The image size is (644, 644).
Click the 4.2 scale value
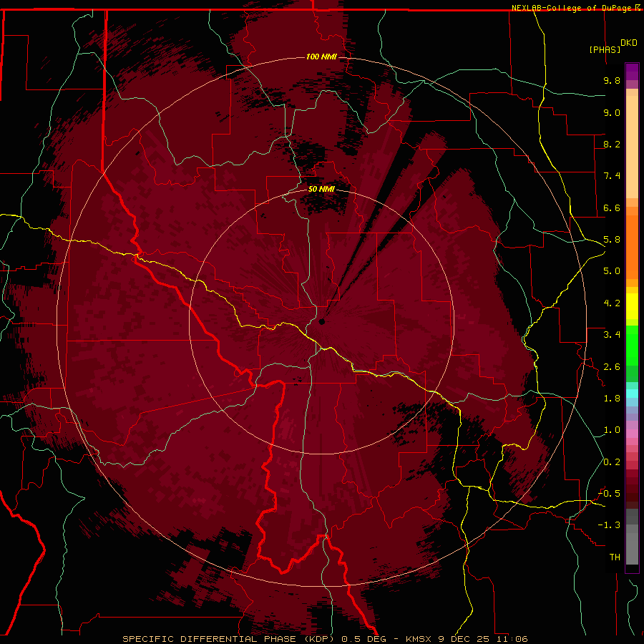[x=612, y=303]
